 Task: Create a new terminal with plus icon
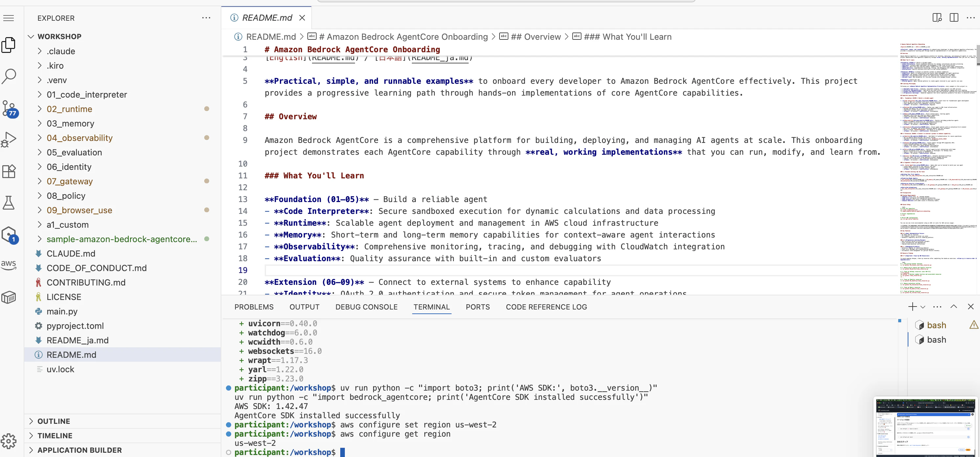coord(912,307)
